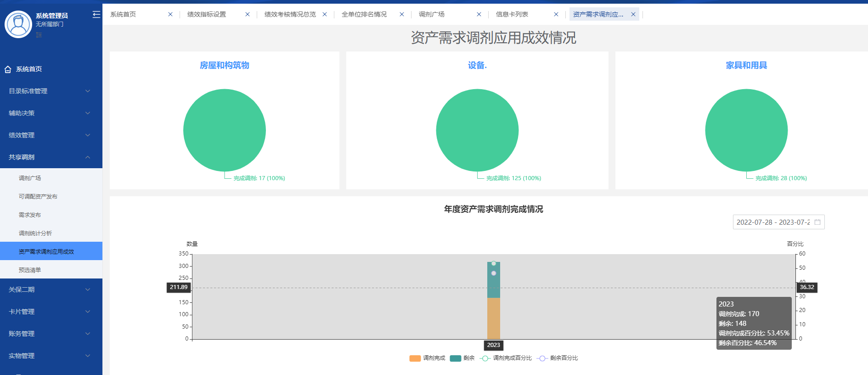Click the 完成调剂: 17 (100%) label
This screenshot has width=868, height=375.
pyautogui.click(x=259, y=178)
